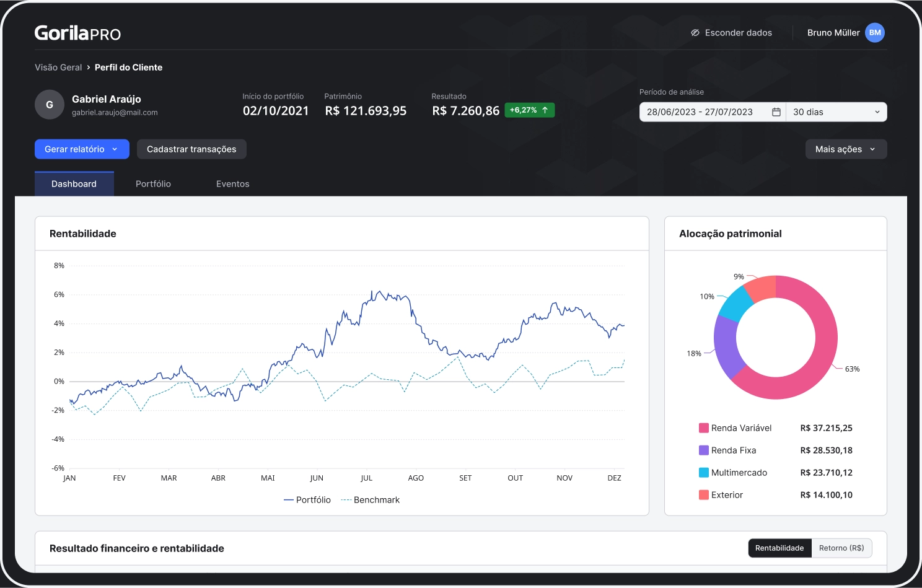This screenshot has height=588, width=922.
Task: Click the 10% blue donut segment
Action: (x=736, y=305)
